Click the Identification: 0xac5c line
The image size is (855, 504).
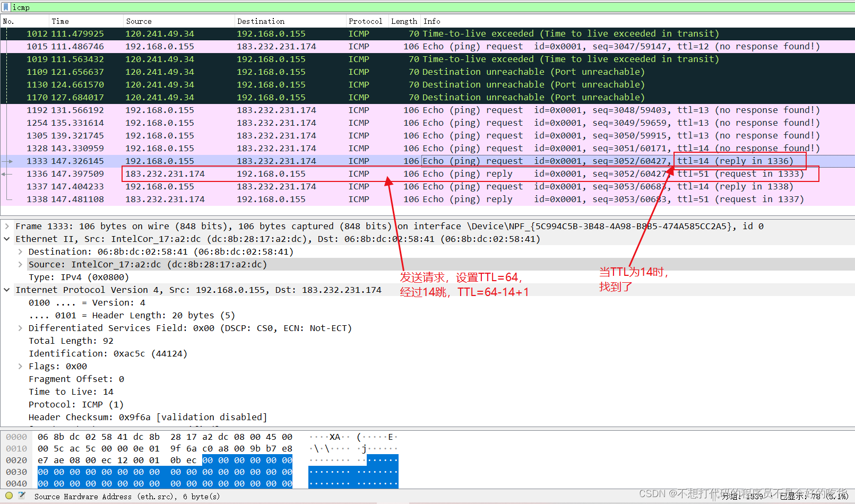[x=108, y=353]
